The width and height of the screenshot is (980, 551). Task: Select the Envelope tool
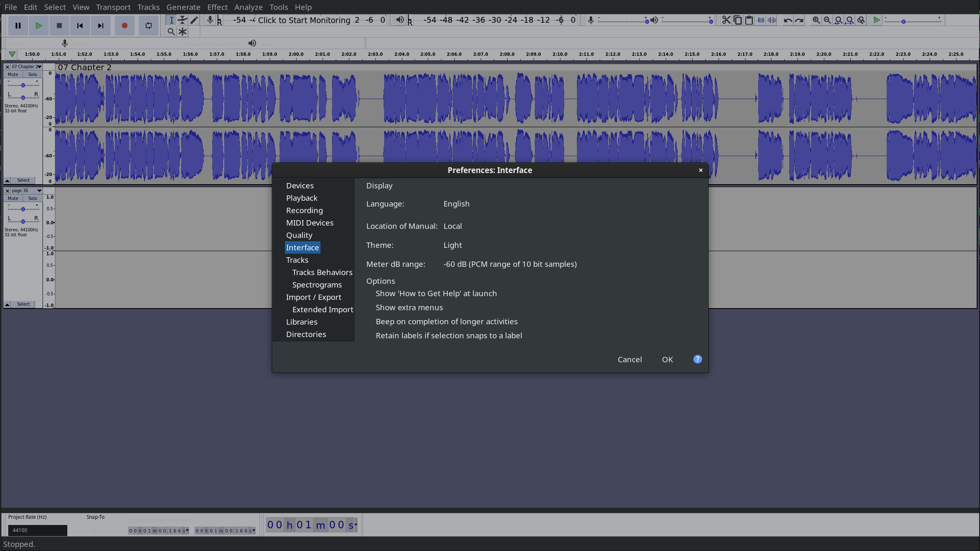point(183,20)
